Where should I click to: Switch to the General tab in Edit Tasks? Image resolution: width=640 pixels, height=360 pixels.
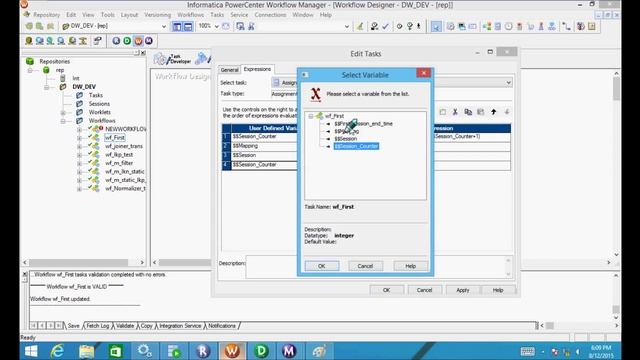pos(229,70)
